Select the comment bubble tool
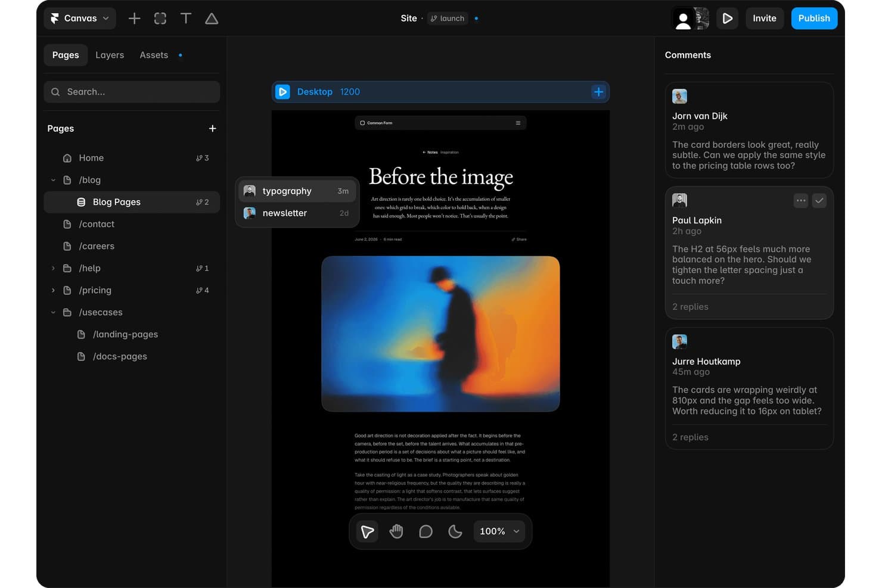The width and height of the screenshot is (882, 588). pyautogui.click(x=426, y=531)
